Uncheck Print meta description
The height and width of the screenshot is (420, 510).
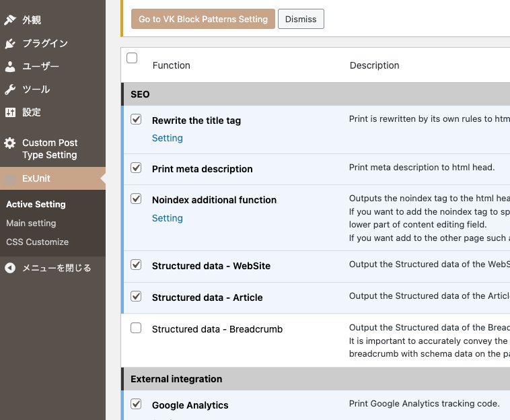point(136,168)
